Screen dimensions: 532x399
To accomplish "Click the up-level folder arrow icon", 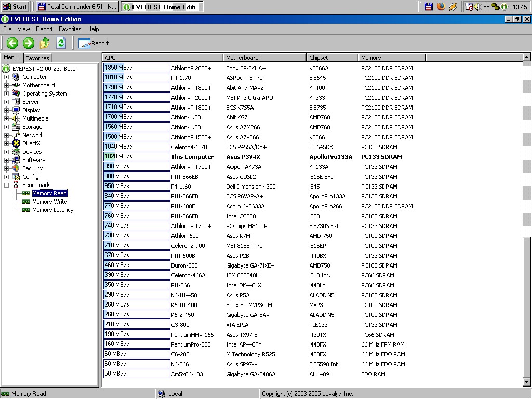I will (x=45, y=43).
